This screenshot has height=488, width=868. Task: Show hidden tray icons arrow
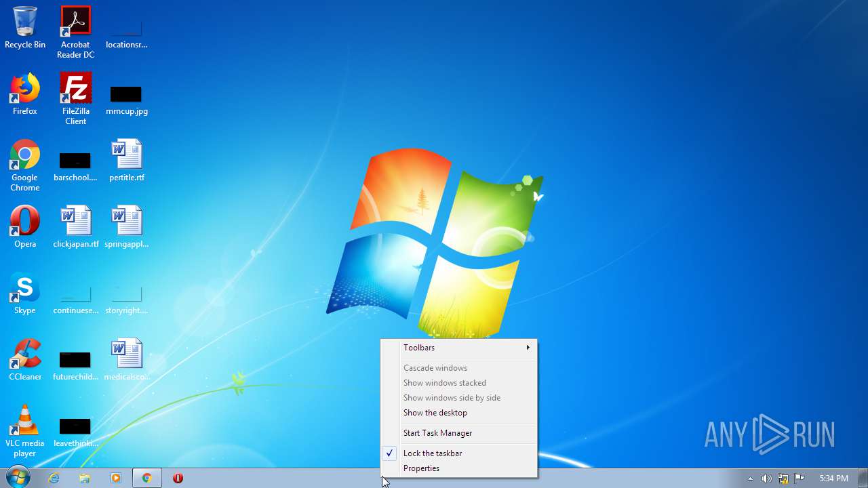750,479
